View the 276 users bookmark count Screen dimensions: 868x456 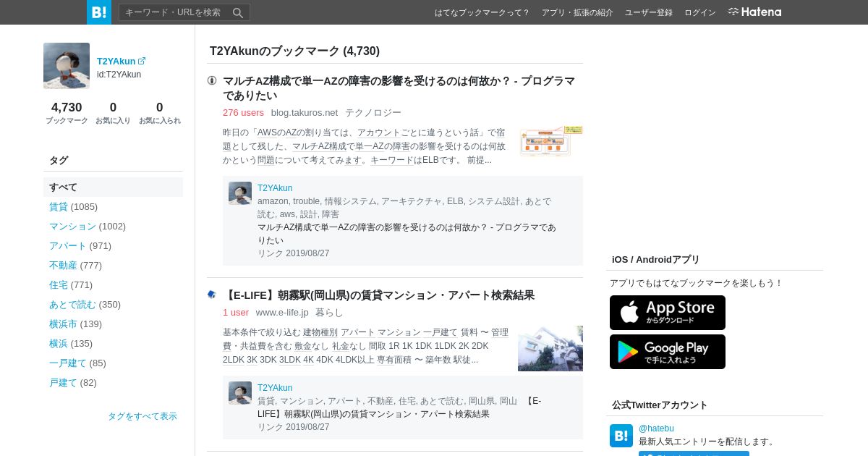click(243, 112)
